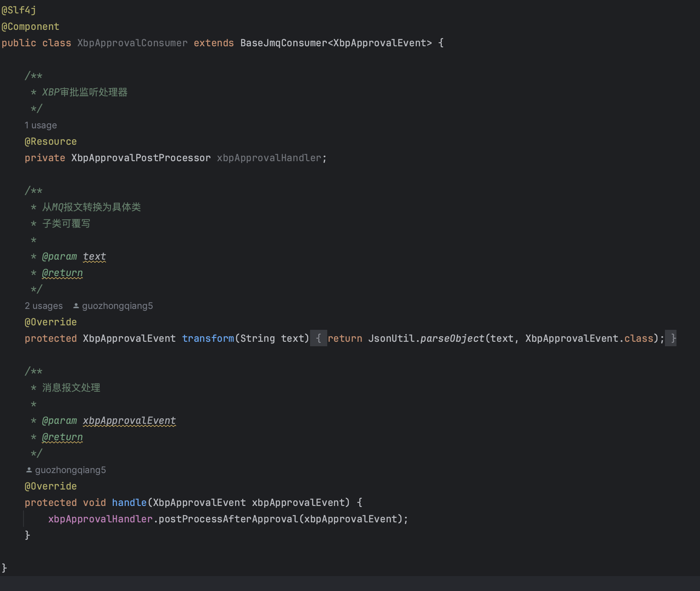The image size is (700, 591).
Task: Click the @Resource annotation
Action: pos(50,142)
